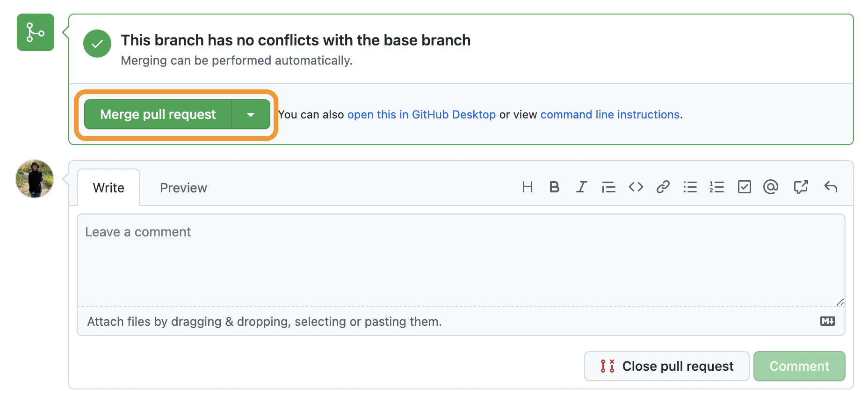Open this in GitHub Desktop link

click(421, 115)
